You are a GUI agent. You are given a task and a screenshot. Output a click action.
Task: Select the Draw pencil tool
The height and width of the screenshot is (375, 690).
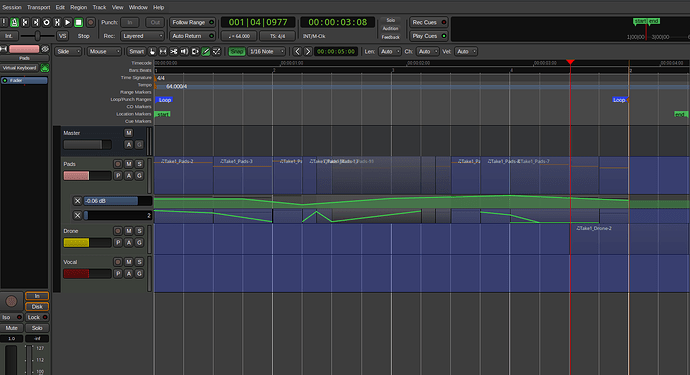coord(206,51)
